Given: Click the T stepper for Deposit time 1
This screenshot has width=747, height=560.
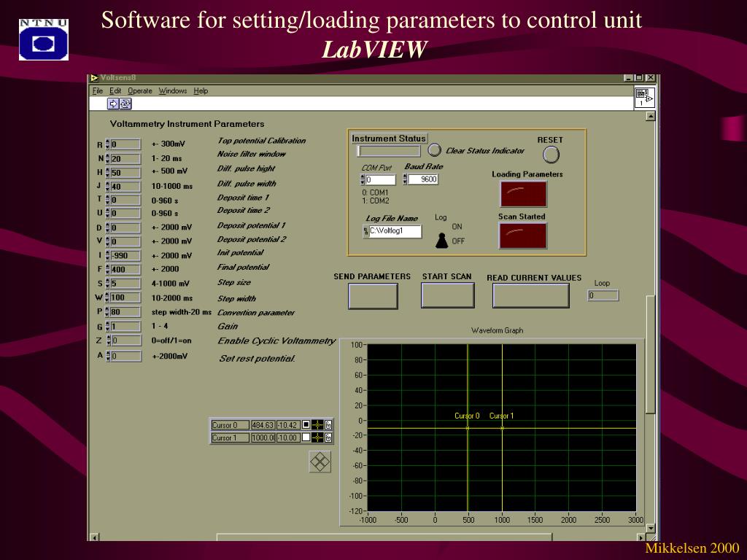Looking at the screenshot, I should pos(107,200).
